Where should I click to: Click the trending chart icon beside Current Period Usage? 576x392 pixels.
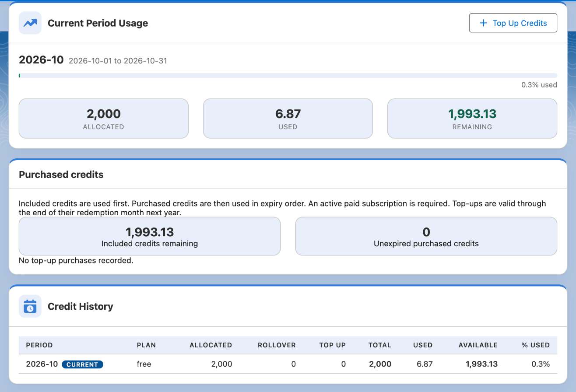click(x=30, y=23)
